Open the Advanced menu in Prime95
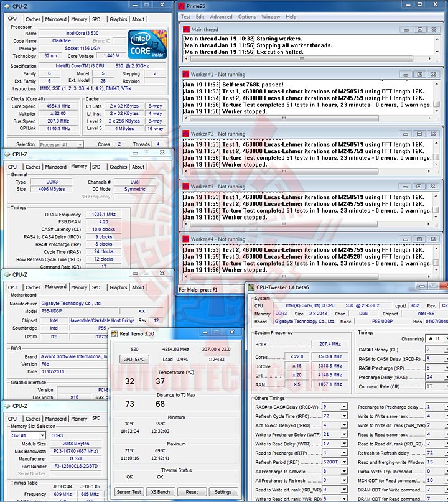This screenshot has height=502, width=448. coord(221,17)
